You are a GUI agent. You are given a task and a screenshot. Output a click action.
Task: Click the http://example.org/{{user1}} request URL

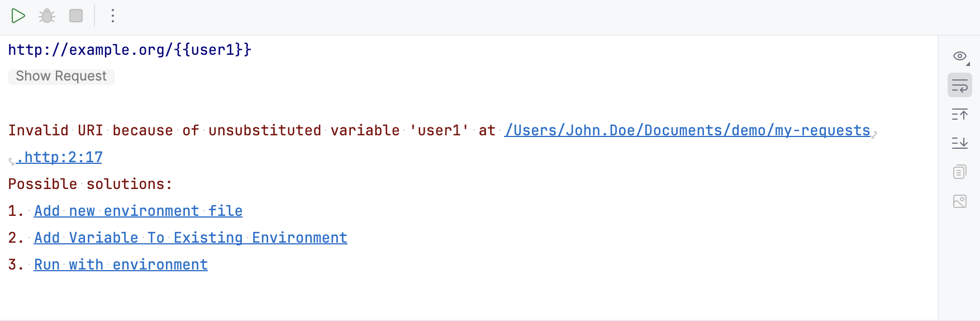tap(130, 50)
